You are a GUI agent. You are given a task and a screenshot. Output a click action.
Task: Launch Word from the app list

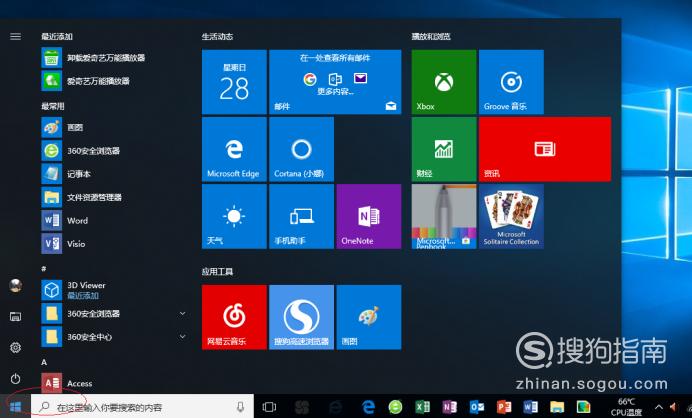click(115, 221)
